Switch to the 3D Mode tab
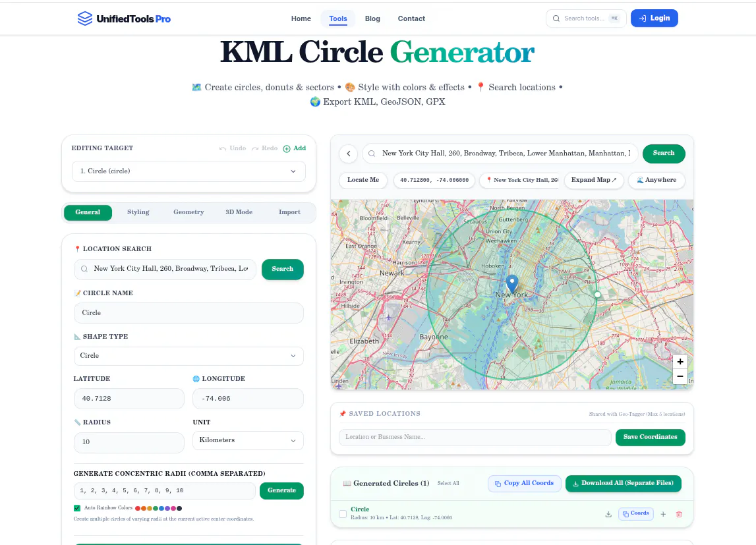Screen dimensions: 756x545 coord(239,212)
